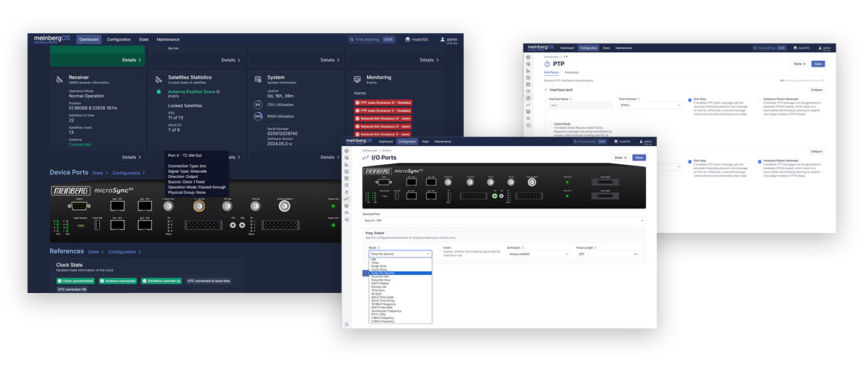Switch to the Instances tab in PTP
This screenshot has width=868, height=366.
tap(571, 72)
